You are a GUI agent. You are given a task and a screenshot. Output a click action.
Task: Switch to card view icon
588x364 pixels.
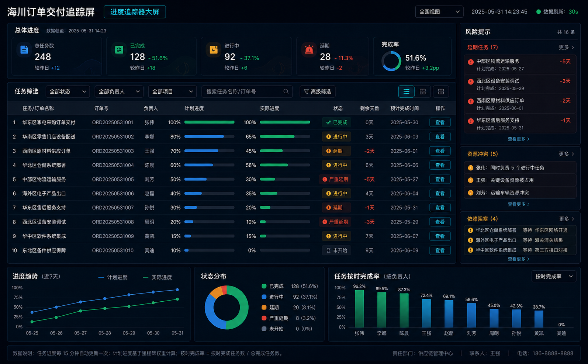pos(423,91)
